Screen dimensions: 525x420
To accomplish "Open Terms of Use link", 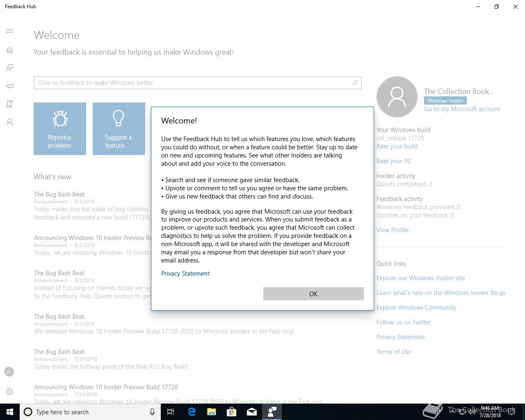I will pyautogui.click(x=394, y=352).
